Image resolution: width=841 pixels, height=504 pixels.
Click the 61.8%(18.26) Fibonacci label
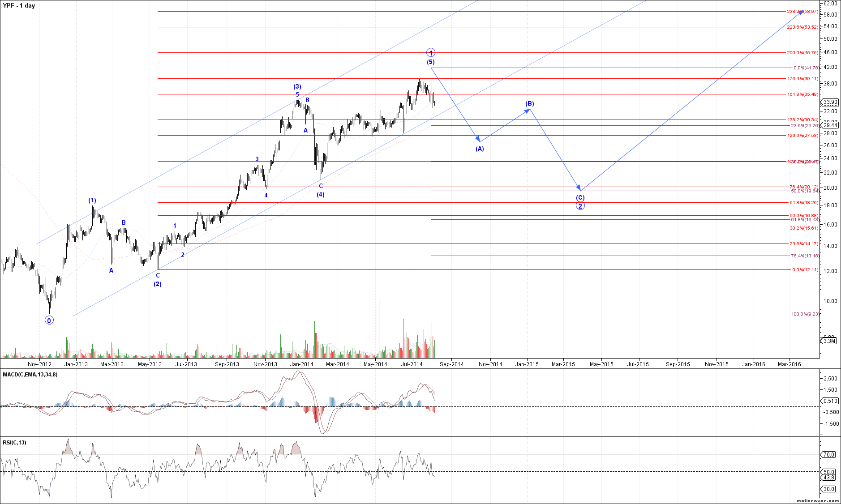(x=804, y=202)
